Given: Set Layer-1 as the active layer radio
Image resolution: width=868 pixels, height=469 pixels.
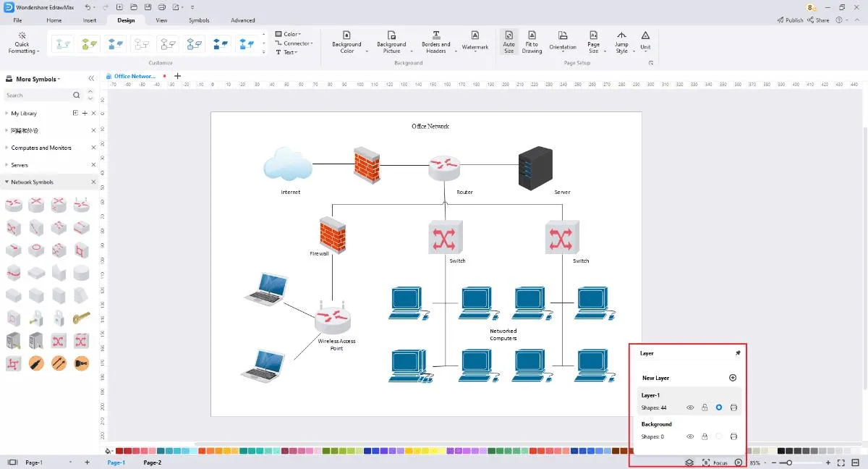Looking at the screenshot, I should point(719,407).
